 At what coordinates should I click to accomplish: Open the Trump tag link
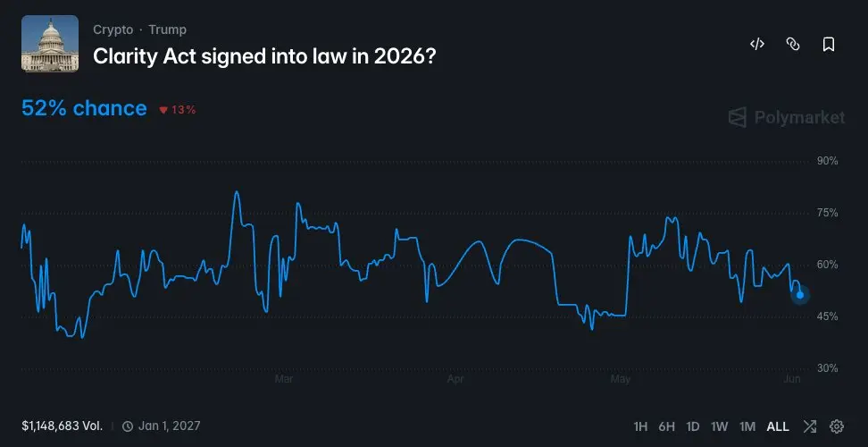167,30
